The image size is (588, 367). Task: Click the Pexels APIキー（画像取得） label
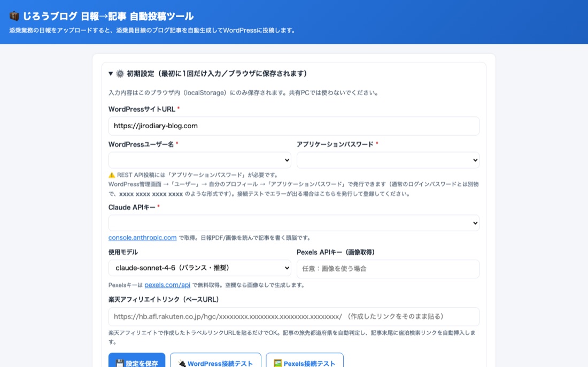336,252
